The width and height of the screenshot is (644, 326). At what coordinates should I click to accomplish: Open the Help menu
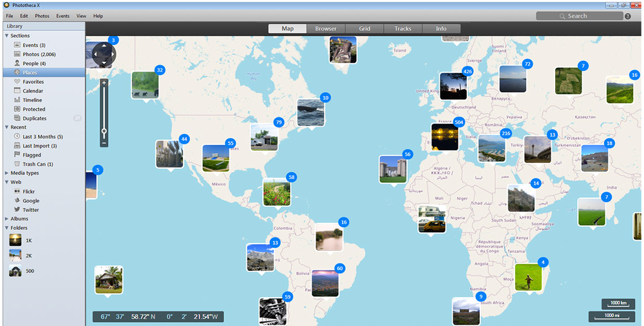[x=98, y=16]
